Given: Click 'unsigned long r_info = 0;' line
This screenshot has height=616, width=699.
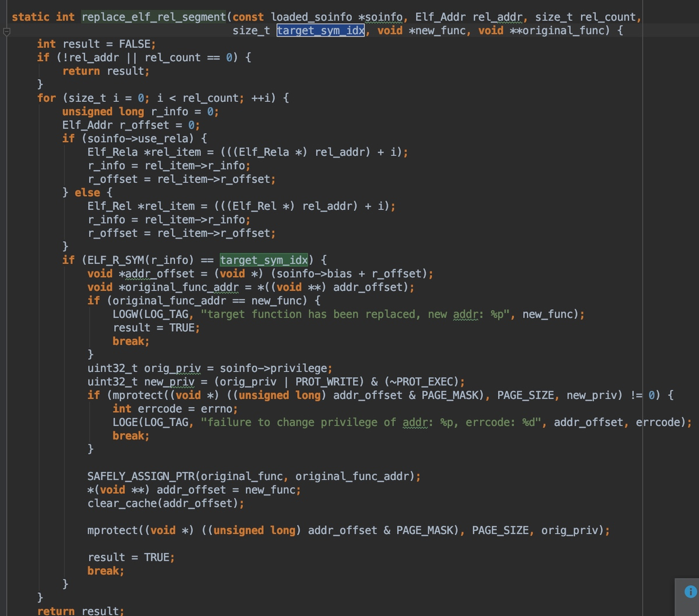Looking at the screenshot, I should (x=140, y=111).
